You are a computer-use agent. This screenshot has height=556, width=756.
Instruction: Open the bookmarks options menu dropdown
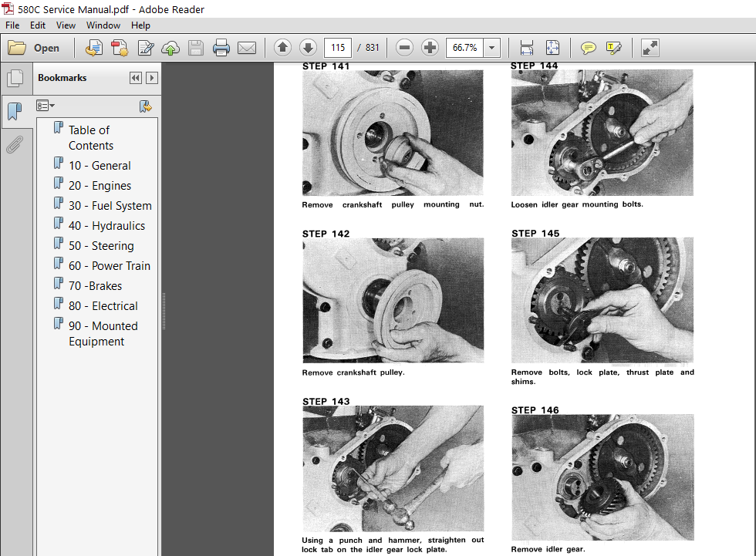46,106
